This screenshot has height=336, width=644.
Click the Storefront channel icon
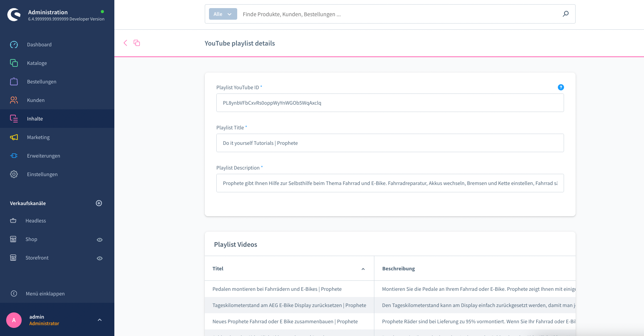13,258
